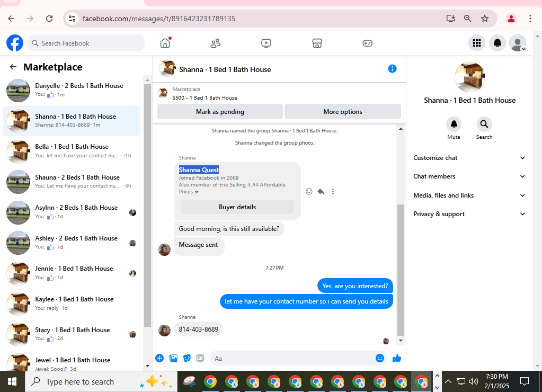
Task: Open the notifications bell in Facebook header
Action: pos(497,43)
